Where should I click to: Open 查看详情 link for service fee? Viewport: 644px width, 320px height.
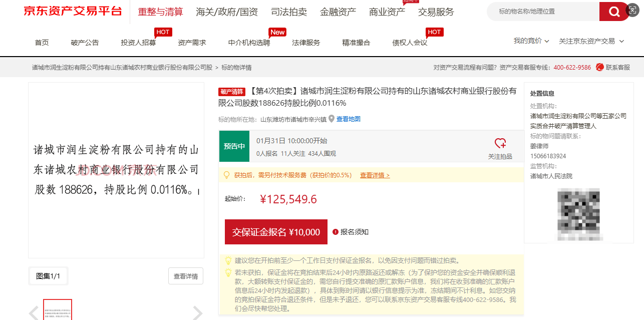375,175
